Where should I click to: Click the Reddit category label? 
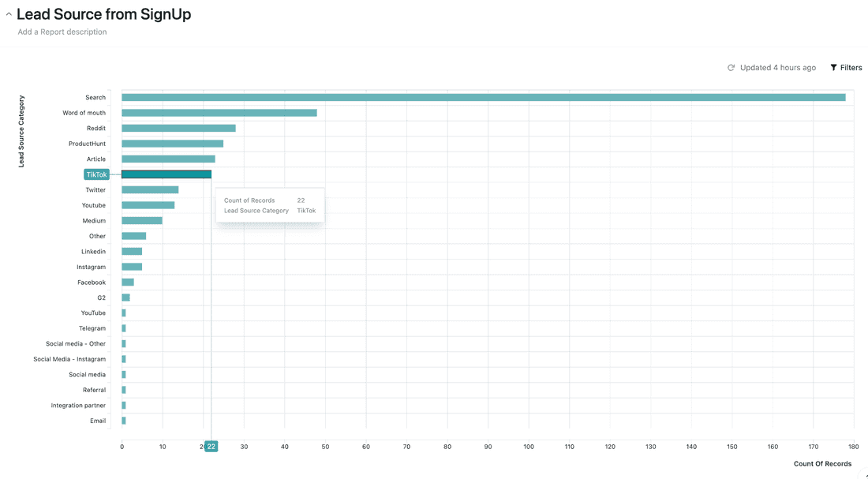pyautogui.click(x=95, y=128)
